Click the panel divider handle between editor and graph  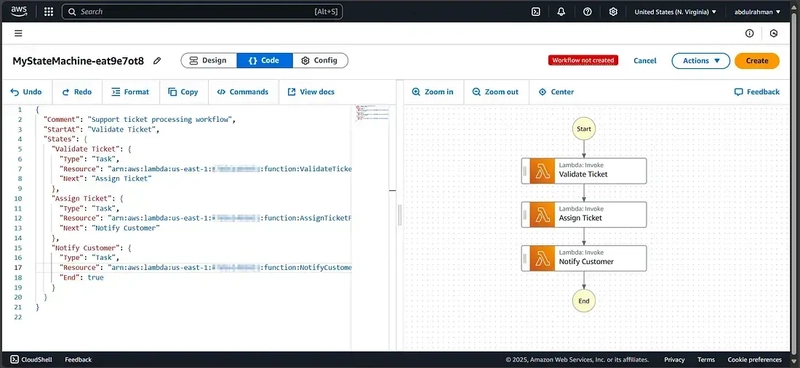click(399, 215)
